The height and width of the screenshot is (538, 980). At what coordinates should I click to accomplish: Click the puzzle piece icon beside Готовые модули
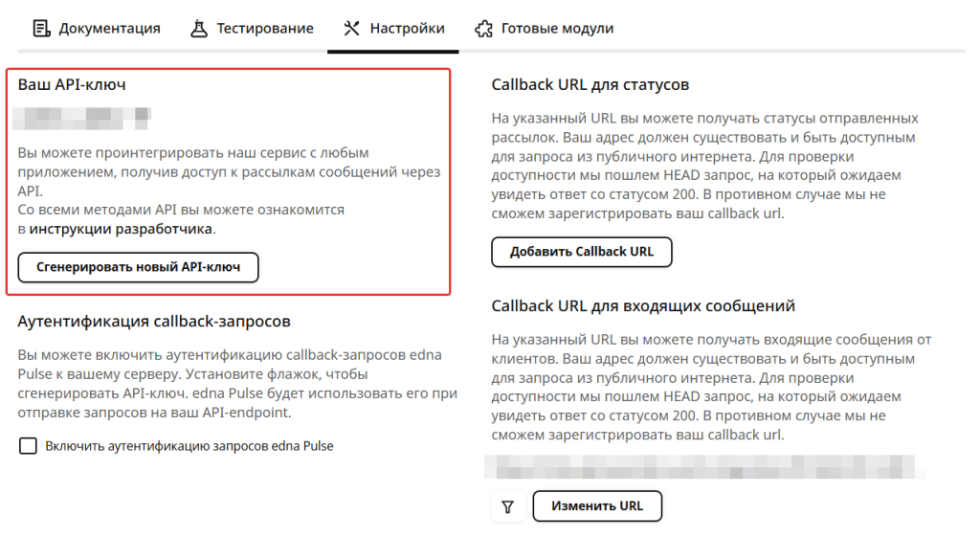[x=484, y=29]
